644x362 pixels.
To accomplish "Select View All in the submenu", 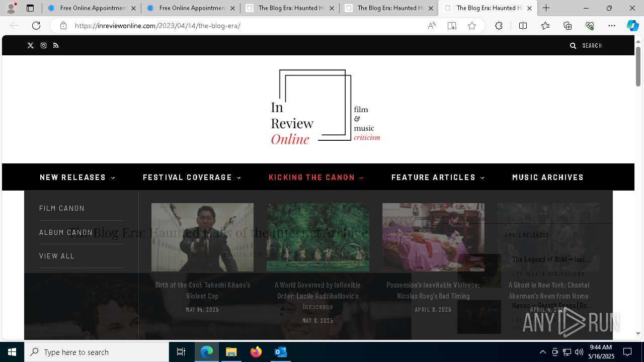I will [57, 256].
